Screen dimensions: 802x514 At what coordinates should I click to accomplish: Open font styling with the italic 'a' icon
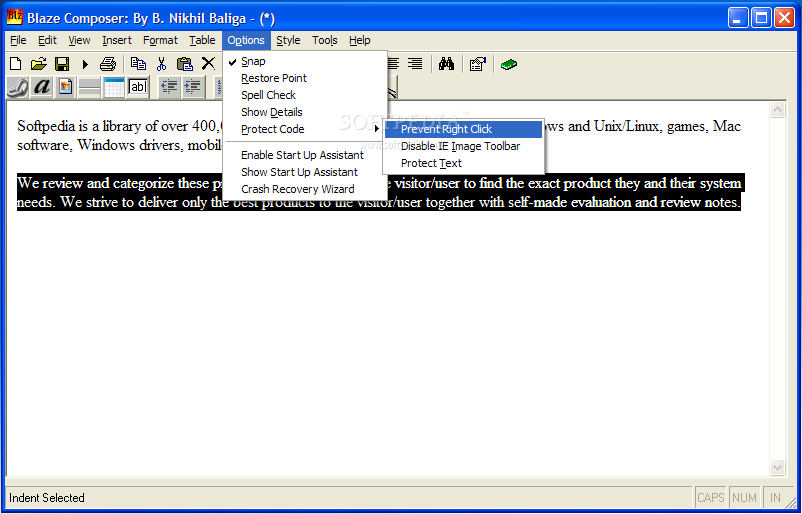(x=41, y=87)
